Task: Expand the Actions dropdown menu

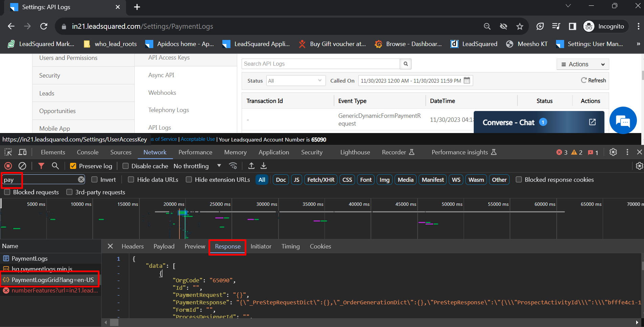Action: point(582,64)
